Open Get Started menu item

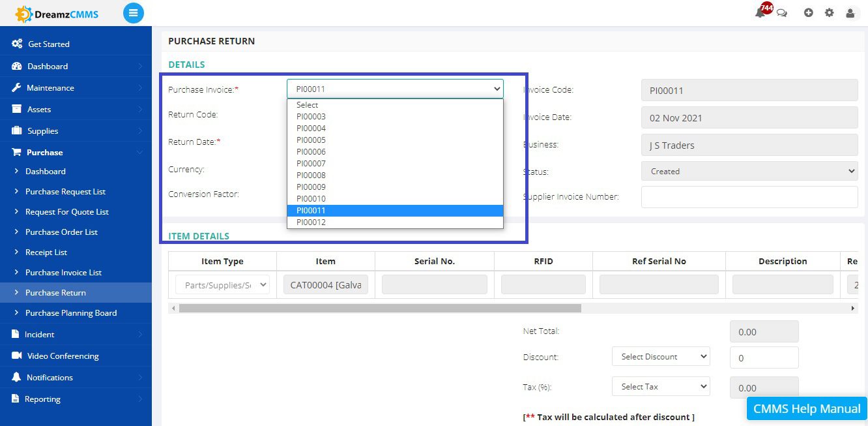[x=76, y=44]
